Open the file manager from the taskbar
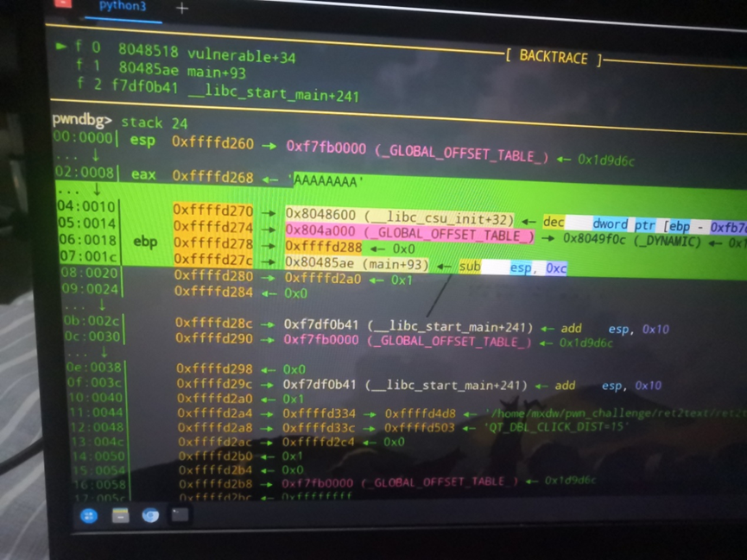The width and height of the screenshot is (747, 560). coord(120,515)
